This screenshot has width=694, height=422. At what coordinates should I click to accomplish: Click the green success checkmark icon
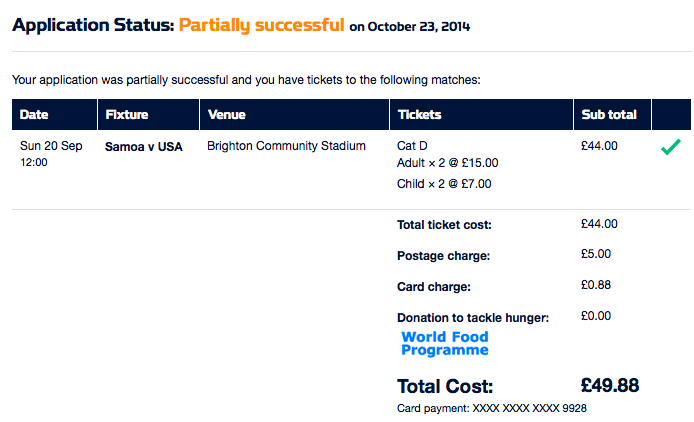click(671, 147)
